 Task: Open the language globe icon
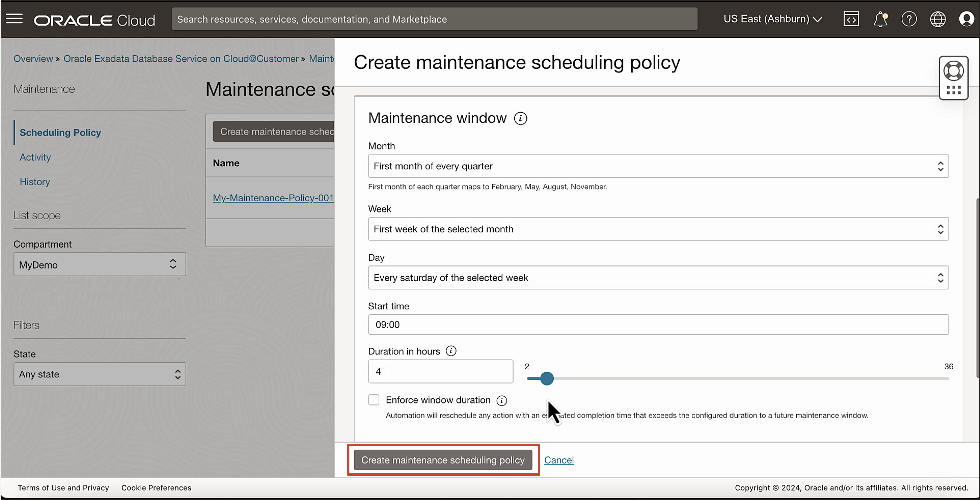(938, 19)
